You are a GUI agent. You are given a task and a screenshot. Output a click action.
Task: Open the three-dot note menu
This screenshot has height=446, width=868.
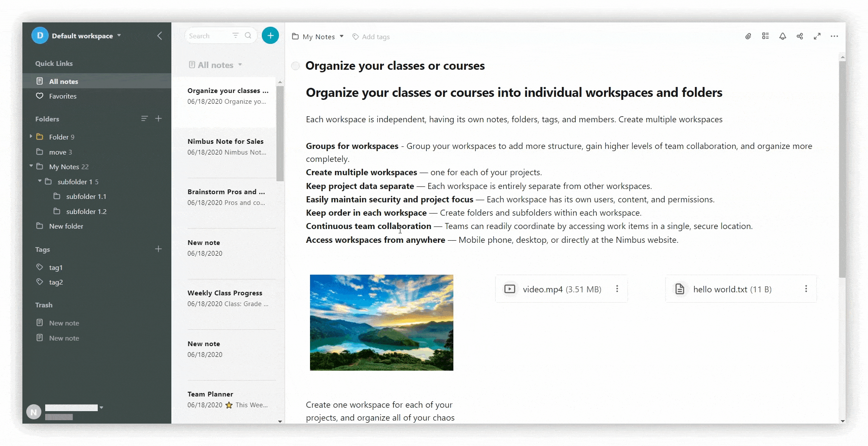click(x=834, y=37)
